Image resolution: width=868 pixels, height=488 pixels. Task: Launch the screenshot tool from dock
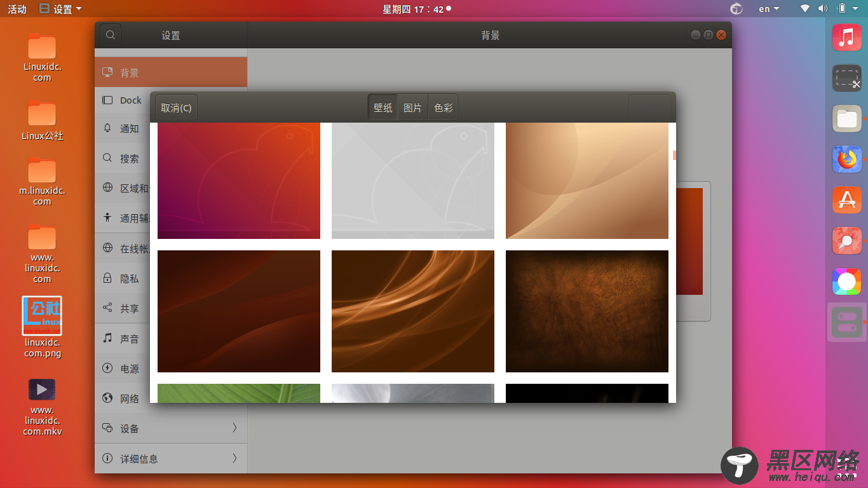pos(847,78)
